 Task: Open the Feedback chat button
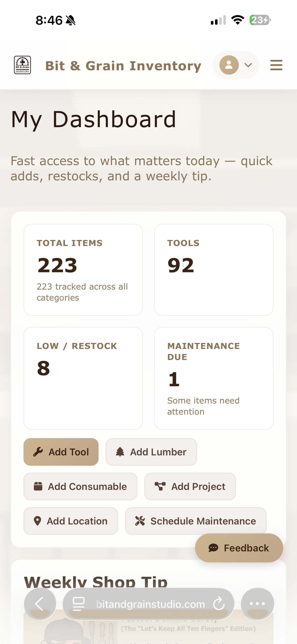pyautogui.click(x=239, y=548)
